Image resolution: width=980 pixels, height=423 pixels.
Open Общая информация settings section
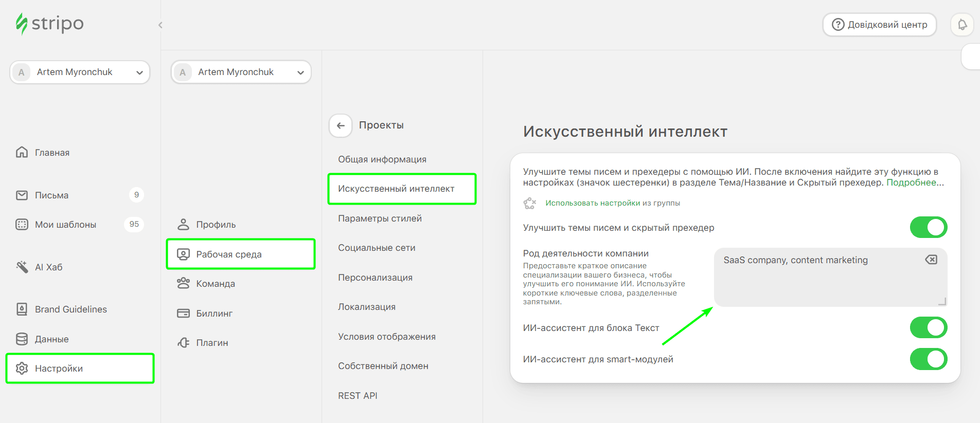tap(382, 159)
